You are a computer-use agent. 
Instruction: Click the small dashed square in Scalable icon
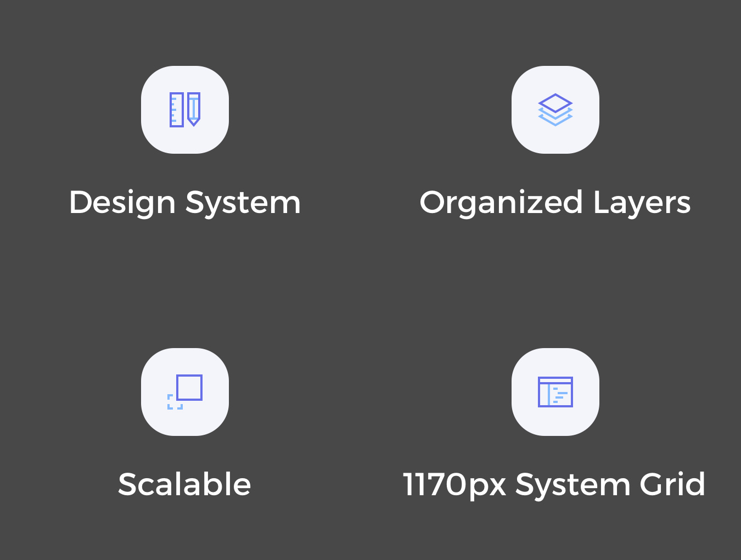[x=175, y=402]
